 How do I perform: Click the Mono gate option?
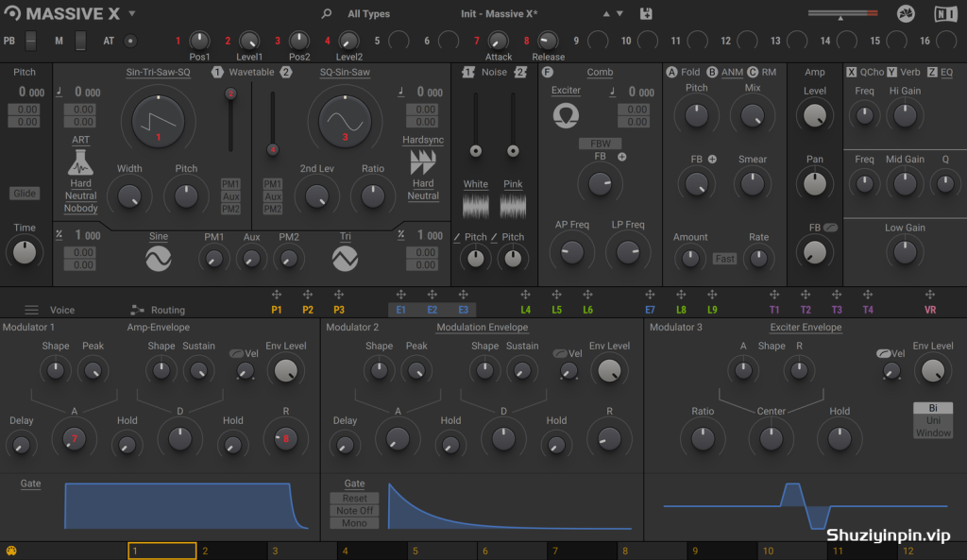click(355, 523)
